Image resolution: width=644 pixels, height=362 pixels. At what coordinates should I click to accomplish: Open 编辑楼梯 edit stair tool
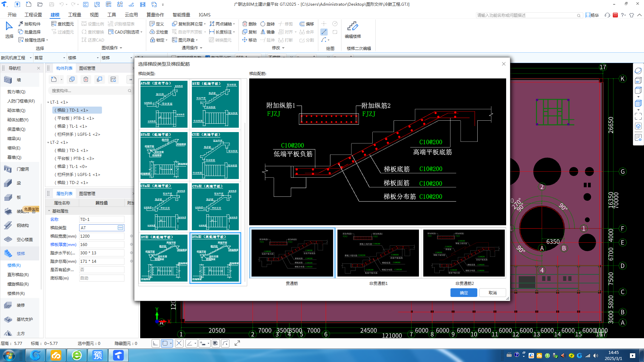(353, 30)
